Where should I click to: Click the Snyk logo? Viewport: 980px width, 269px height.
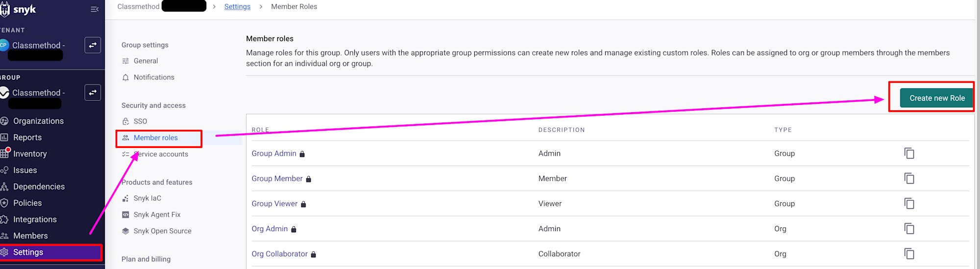20,9
